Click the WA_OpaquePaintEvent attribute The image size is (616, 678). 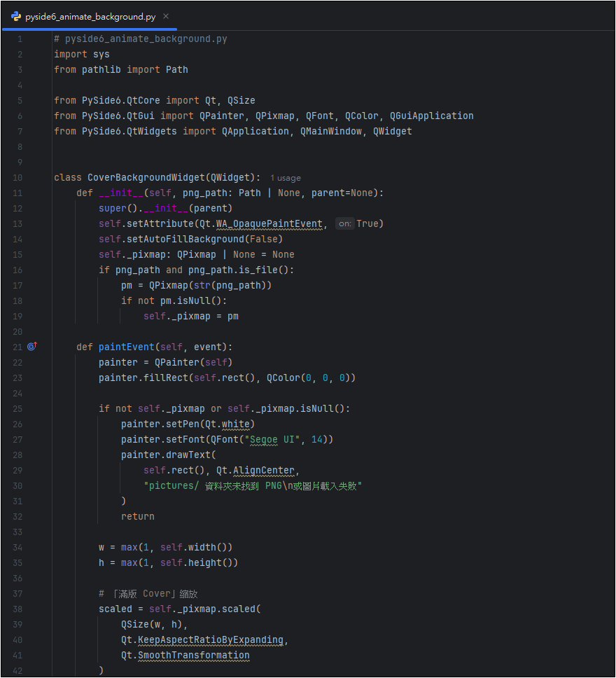point(269,224)
